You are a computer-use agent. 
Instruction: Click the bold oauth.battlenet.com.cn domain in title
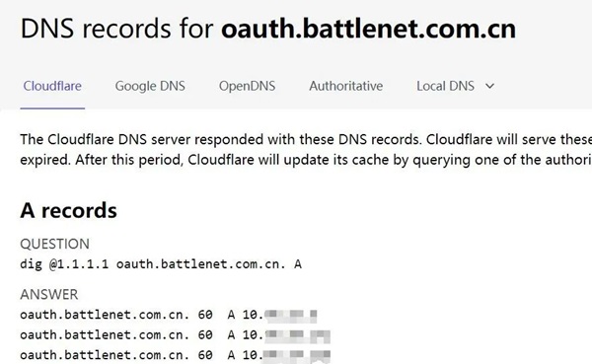(x=368, y=29)
